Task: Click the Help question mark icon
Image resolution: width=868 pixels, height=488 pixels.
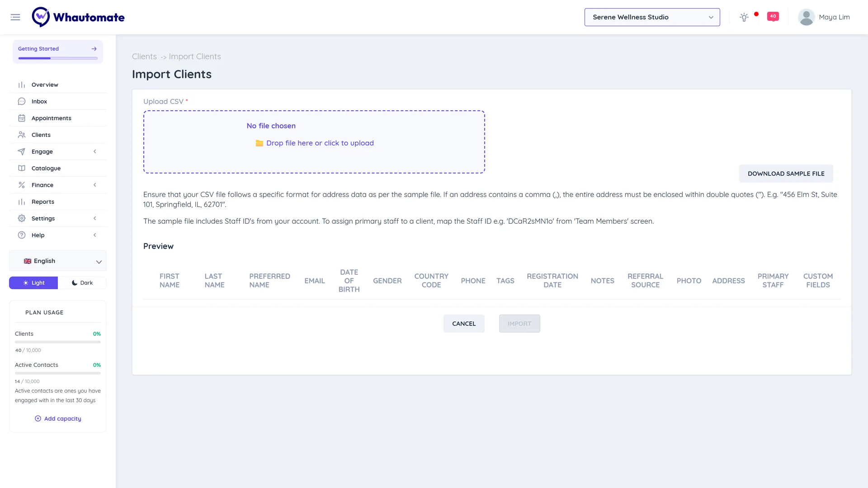Action: 22,235
